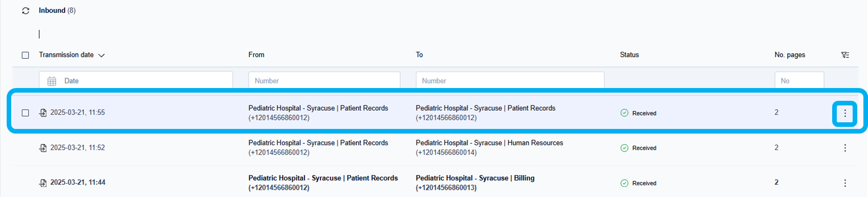868x197 pixels.
Task: Click the calendar icon in the Date filter
Action: tap(52, 81)
